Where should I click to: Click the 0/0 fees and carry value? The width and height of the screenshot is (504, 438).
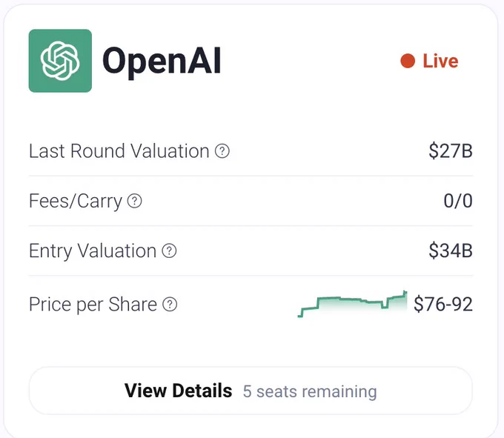coord(458,201)
